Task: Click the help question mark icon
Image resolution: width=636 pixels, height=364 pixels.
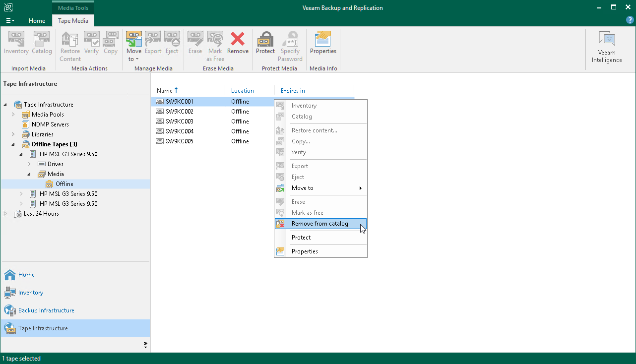Action: 630,20
